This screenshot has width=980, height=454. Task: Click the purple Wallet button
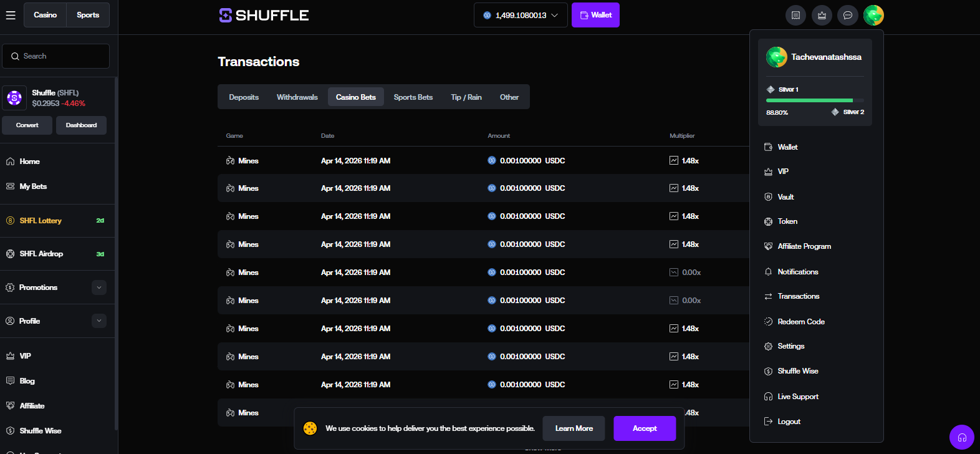pos(595,15)
